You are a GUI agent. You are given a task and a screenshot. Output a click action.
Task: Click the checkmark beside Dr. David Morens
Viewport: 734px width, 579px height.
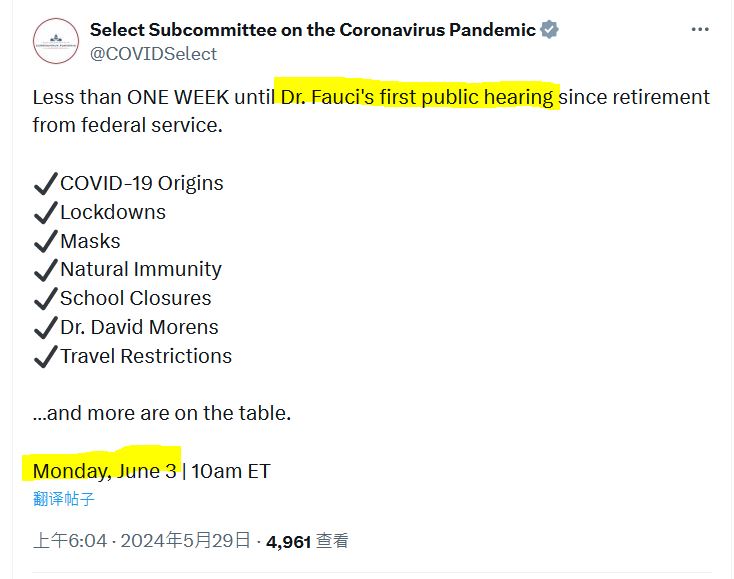pos(45,328)
